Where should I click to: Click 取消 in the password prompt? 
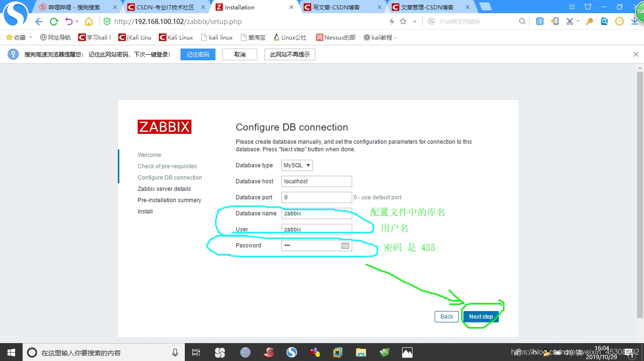coord(240,55)
